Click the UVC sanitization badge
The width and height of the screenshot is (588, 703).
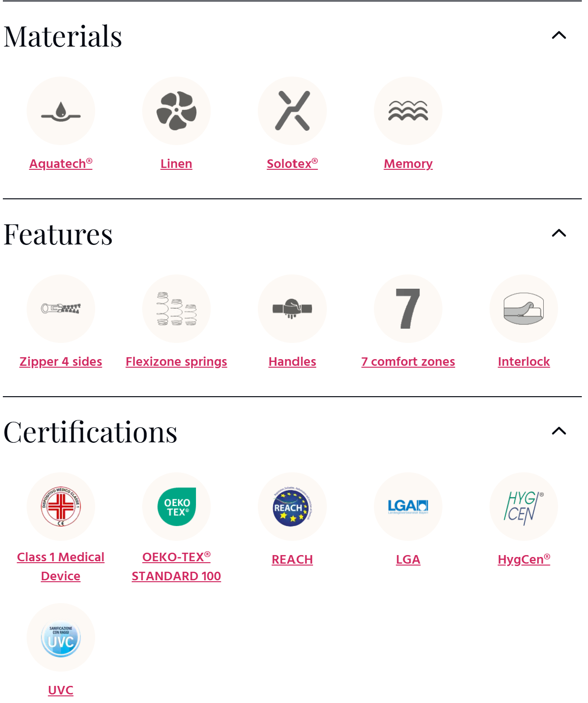61,638
